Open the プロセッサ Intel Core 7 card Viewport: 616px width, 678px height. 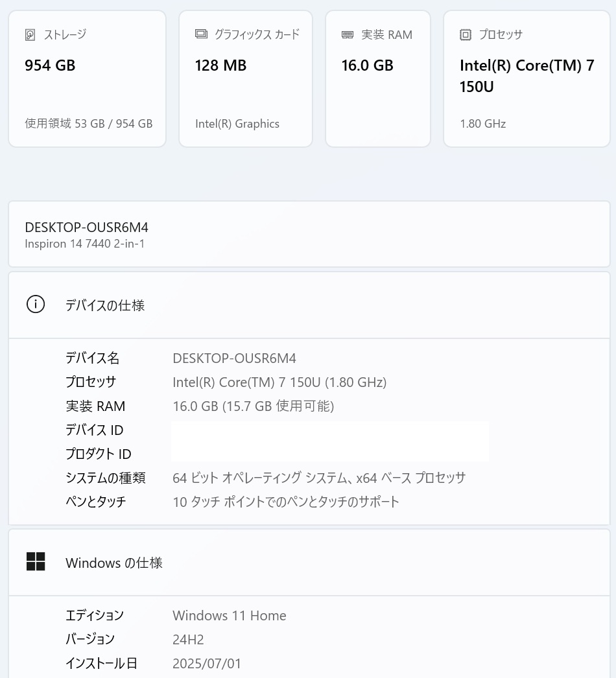pyautogui.click(x=527, y=79)
